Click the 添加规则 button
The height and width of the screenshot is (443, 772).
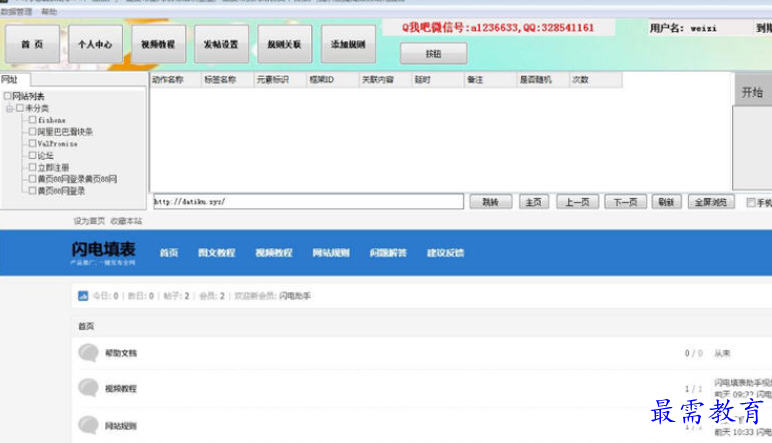click(x=348, y=45)
